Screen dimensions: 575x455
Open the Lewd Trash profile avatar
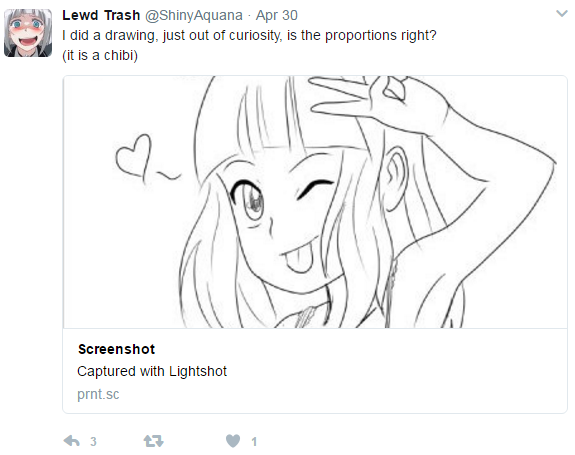pyautogui.click(x=28, y=33)
